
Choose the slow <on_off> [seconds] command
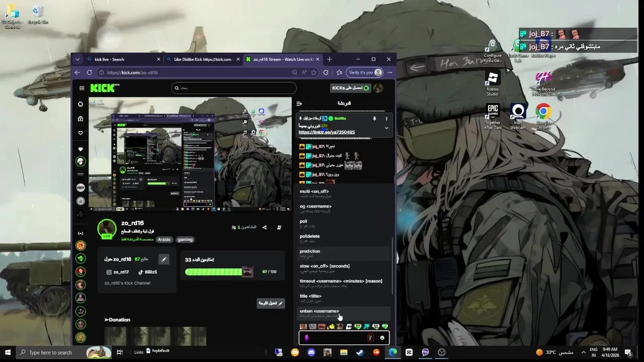pos(345,268)
